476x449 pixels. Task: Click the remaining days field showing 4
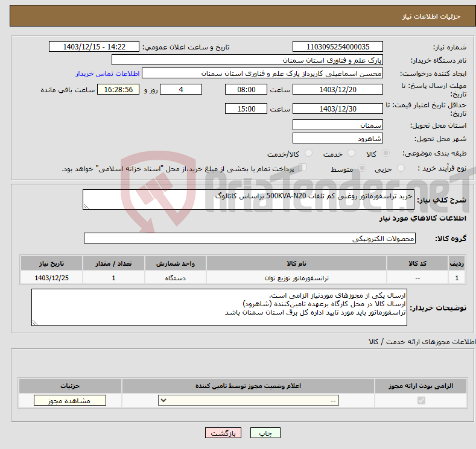point(181,89)
